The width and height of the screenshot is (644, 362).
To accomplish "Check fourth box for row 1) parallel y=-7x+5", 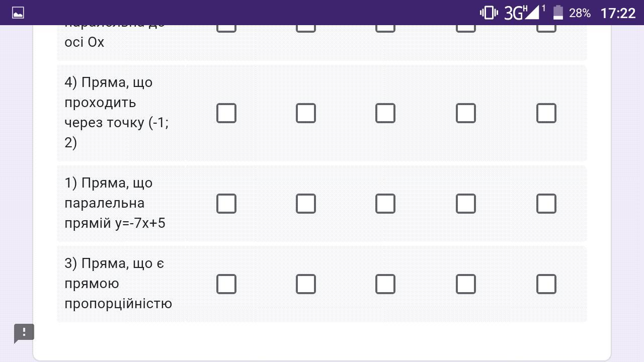I will (466, 204).
